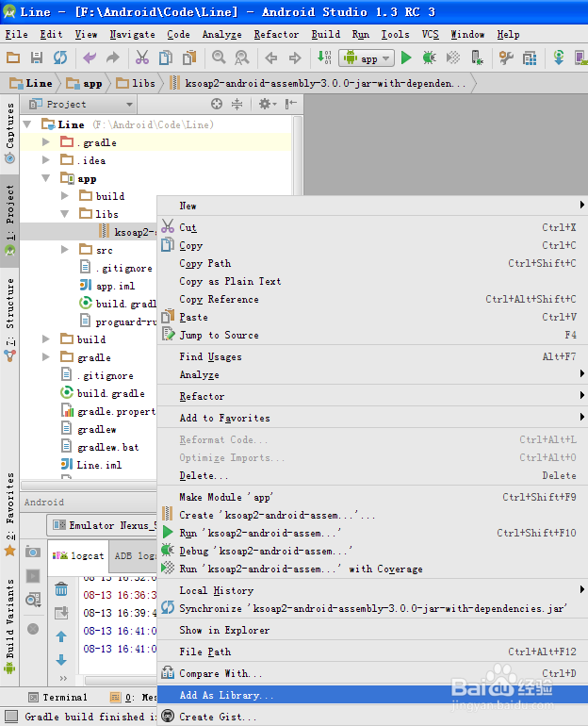
Task: Hide the Project tool window
Action: [x=290, y=104]
